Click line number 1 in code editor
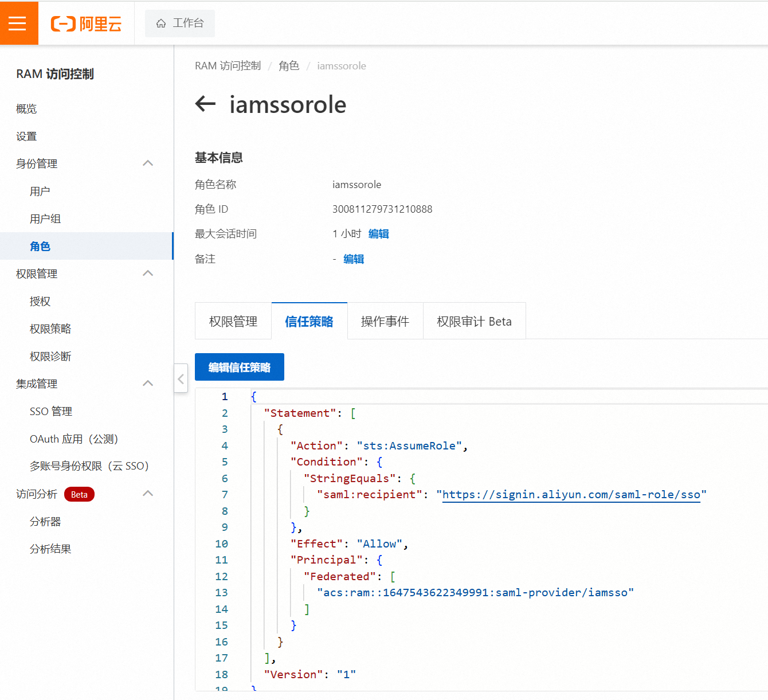Viewport: 768px width, 700px height. pos(225,397)
